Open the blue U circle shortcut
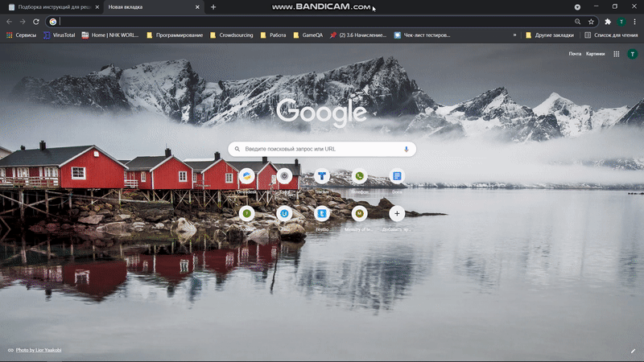This screenshot has height=362, width=644. (284, 213)
